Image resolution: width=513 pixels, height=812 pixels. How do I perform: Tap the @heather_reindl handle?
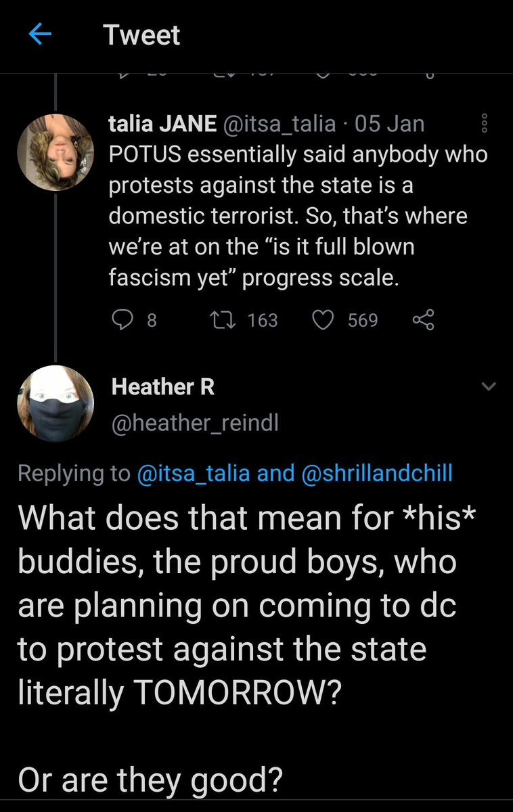(194, 423)
